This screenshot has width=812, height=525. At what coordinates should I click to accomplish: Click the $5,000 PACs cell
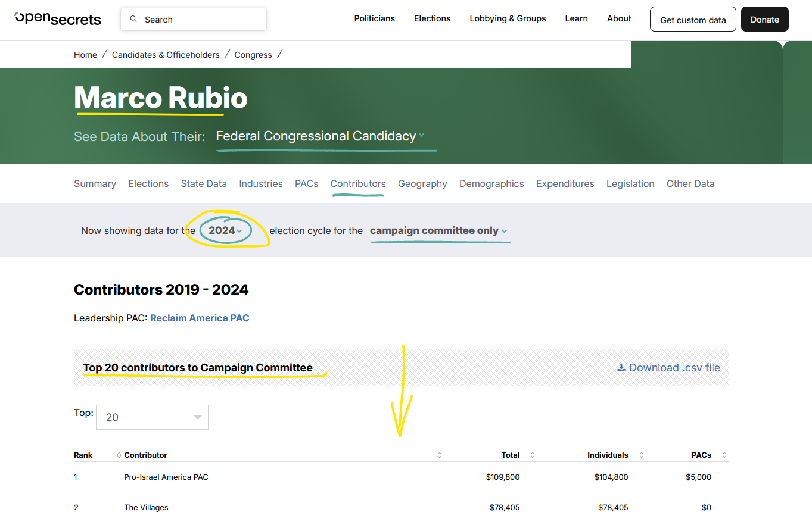tap(698, 477)
